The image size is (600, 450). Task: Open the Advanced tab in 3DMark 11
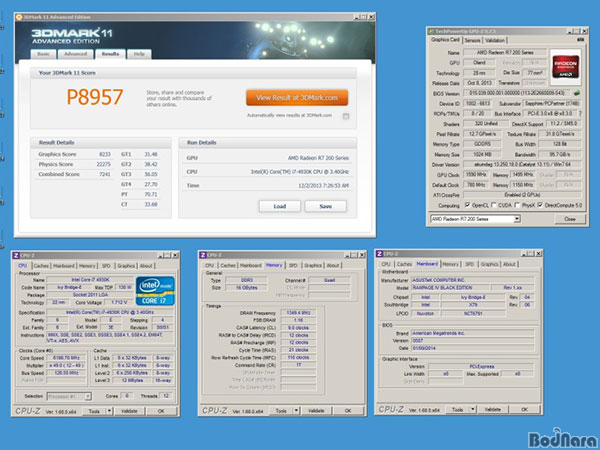[x=75, y=54]
